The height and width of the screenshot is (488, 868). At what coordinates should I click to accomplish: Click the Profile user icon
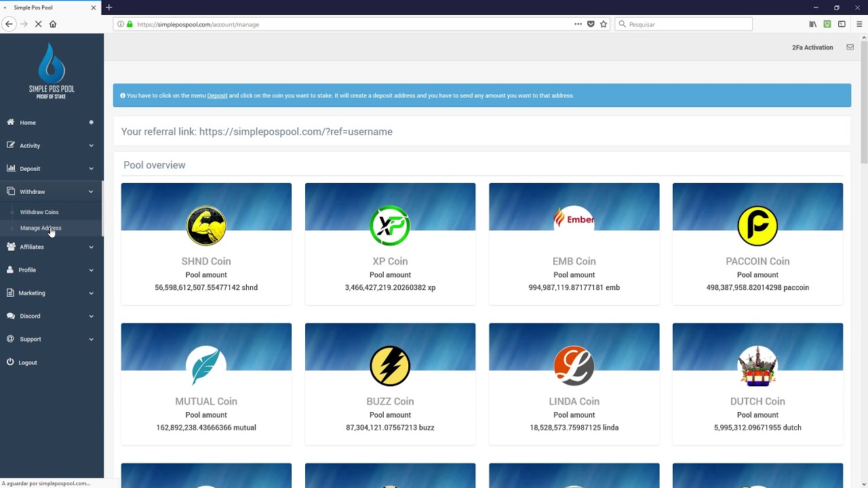10,270
